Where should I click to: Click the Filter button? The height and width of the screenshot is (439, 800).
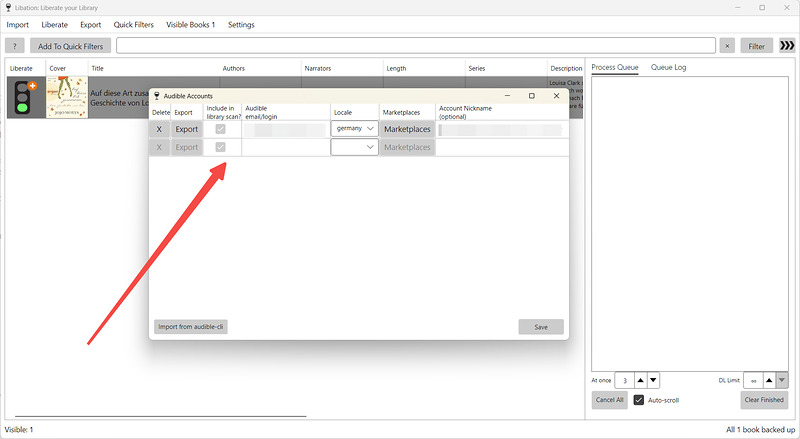[756, 46]
